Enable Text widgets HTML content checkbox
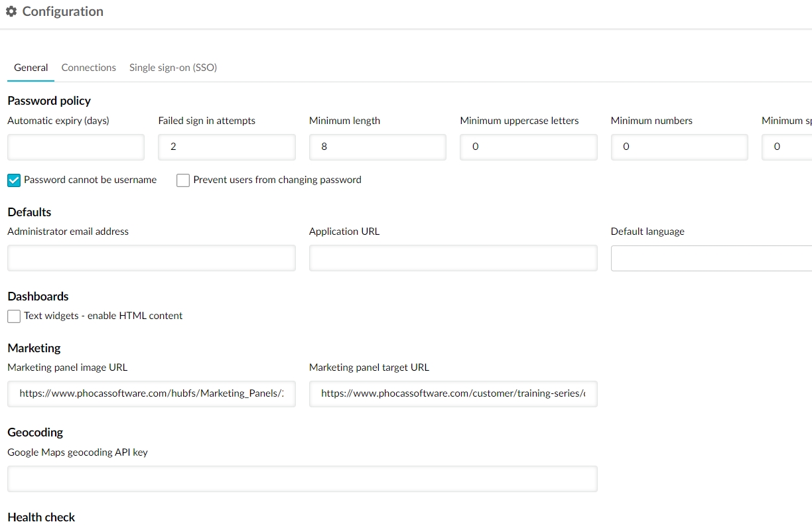 tap(14, 316)
